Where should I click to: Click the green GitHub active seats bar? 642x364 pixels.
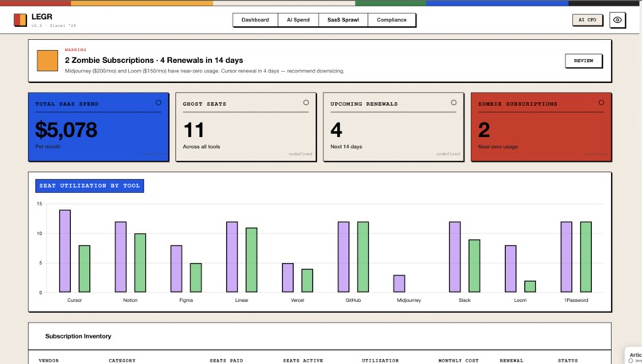(x=363, y=256)
